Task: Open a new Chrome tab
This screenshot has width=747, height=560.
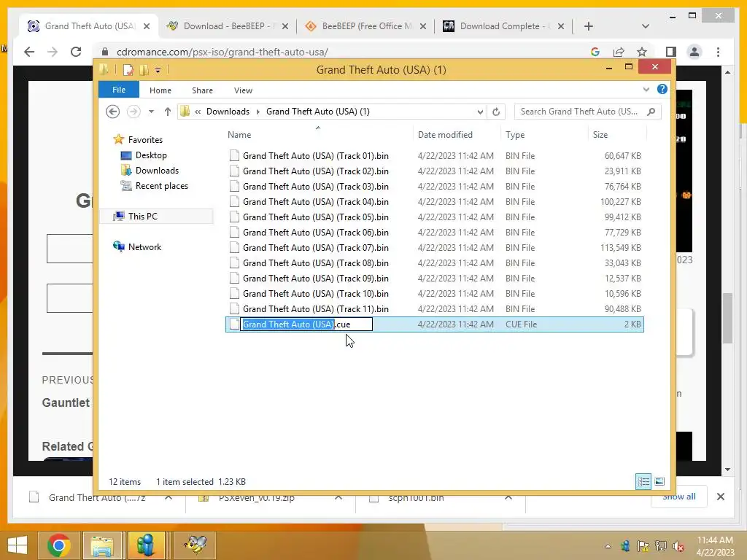Action: point(589,26)
